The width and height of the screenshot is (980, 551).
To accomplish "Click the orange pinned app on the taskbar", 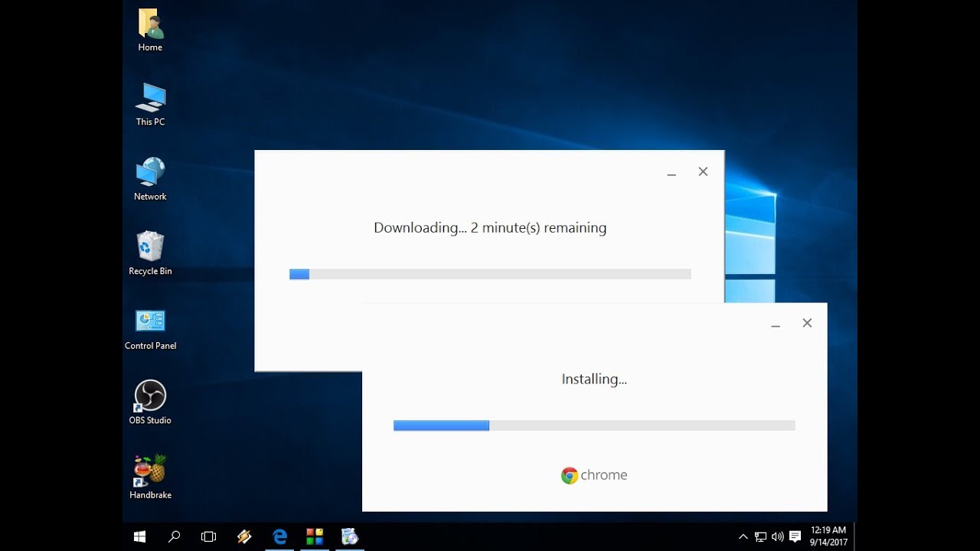I will coord(244,536).
